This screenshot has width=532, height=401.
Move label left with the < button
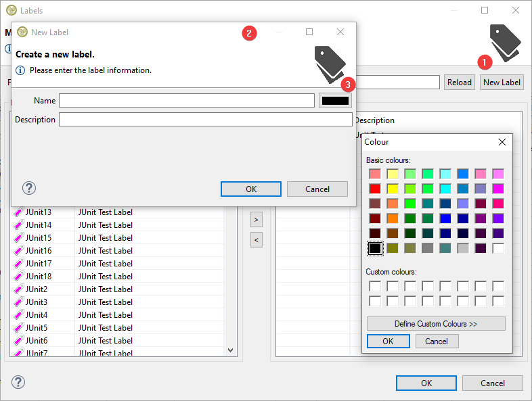point(256,239)
